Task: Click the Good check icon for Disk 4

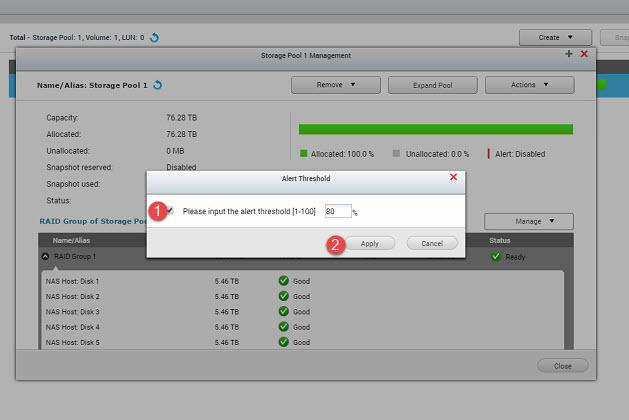Action: pos(284,327)
